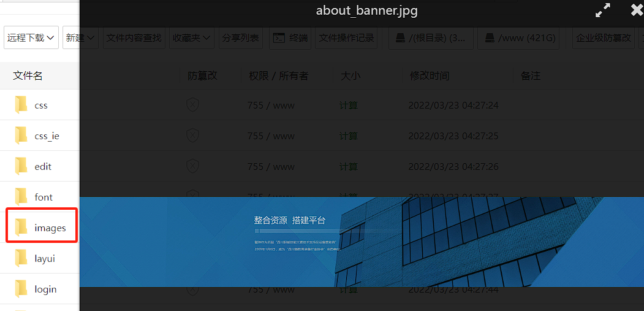Open the 新建 dropdown menu

80,38
